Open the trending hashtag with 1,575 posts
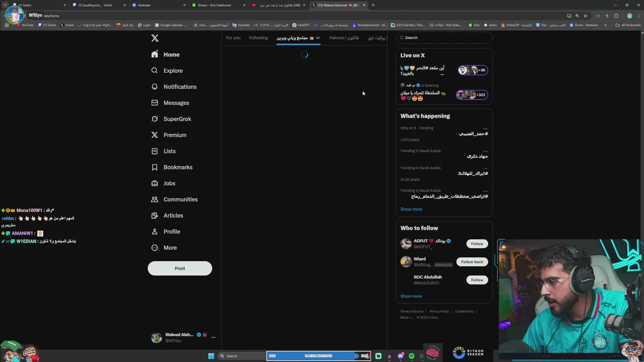 (473, 134)
